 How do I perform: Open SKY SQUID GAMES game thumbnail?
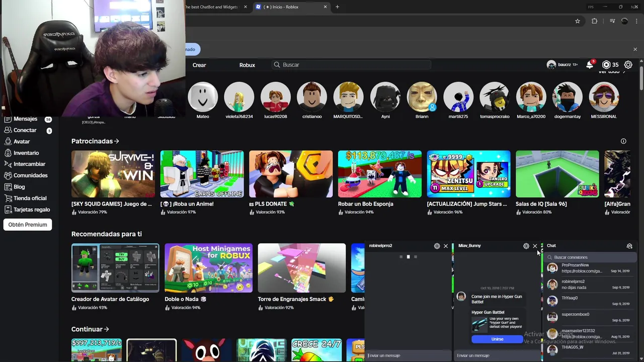coord(113,174)
